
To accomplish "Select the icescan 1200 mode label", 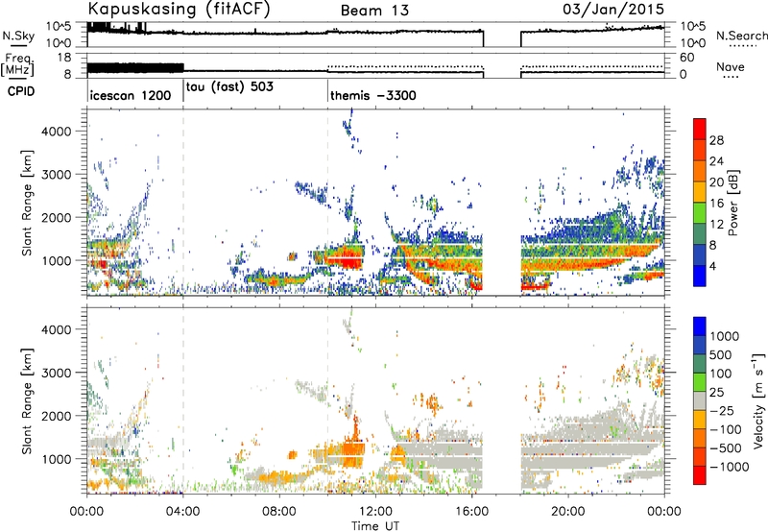I will coord(131,95).
